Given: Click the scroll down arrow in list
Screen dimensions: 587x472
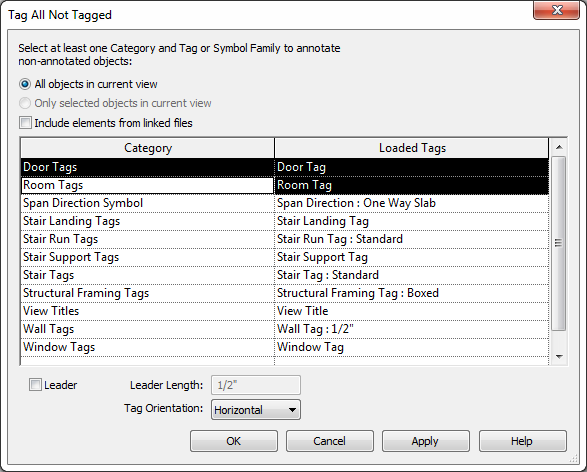Looking at the screenshot, I should click(x=559, y=357).
